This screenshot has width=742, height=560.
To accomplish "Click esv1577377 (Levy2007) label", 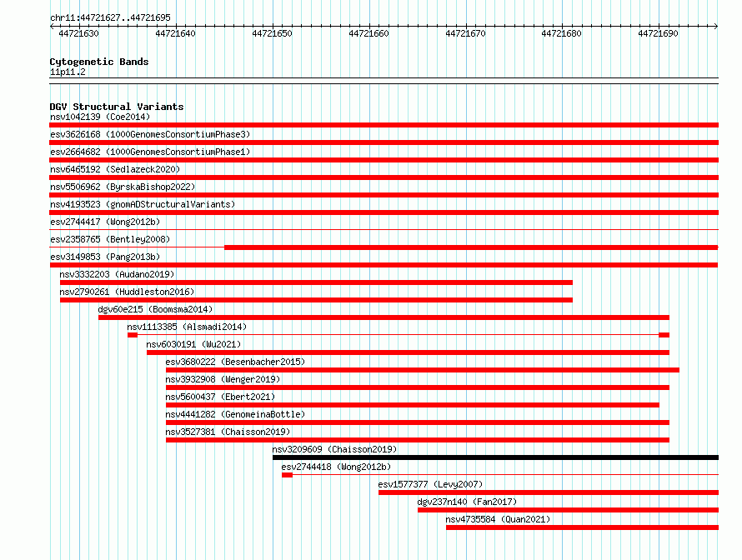I will [430, 484].
